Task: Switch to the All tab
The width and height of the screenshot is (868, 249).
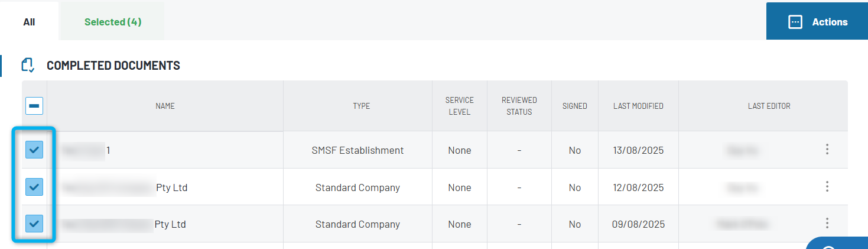Action: tap(29, 22)
